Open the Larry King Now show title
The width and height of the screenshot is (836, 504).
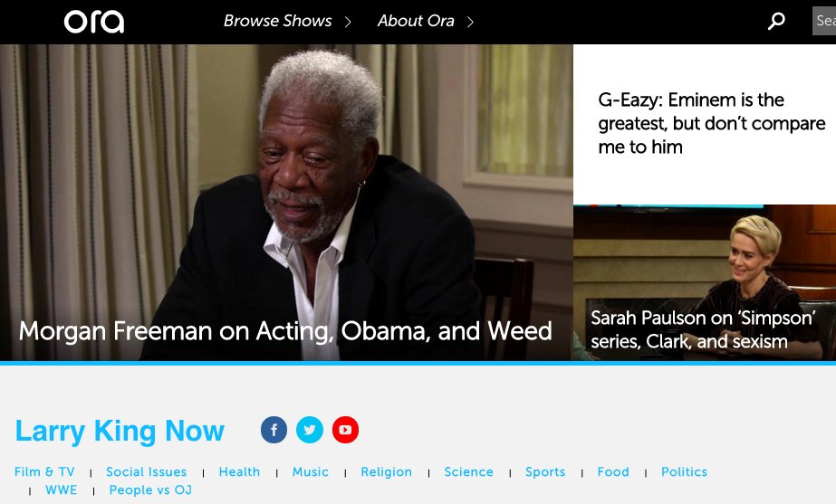pos(120,431)
